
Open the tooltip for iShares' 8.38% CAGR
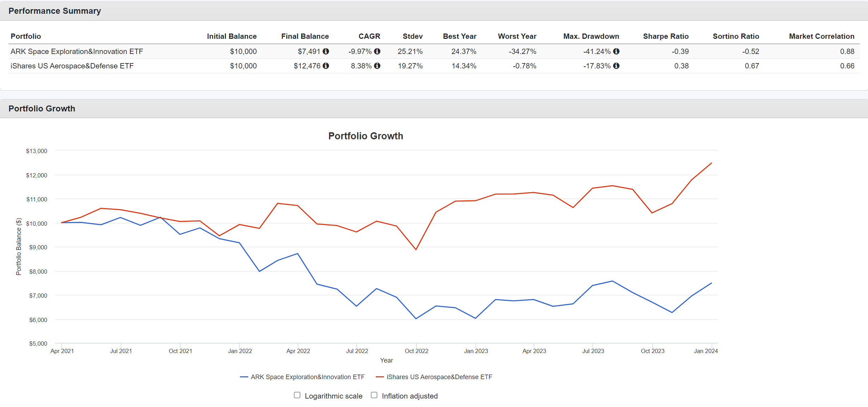[377, 66]
